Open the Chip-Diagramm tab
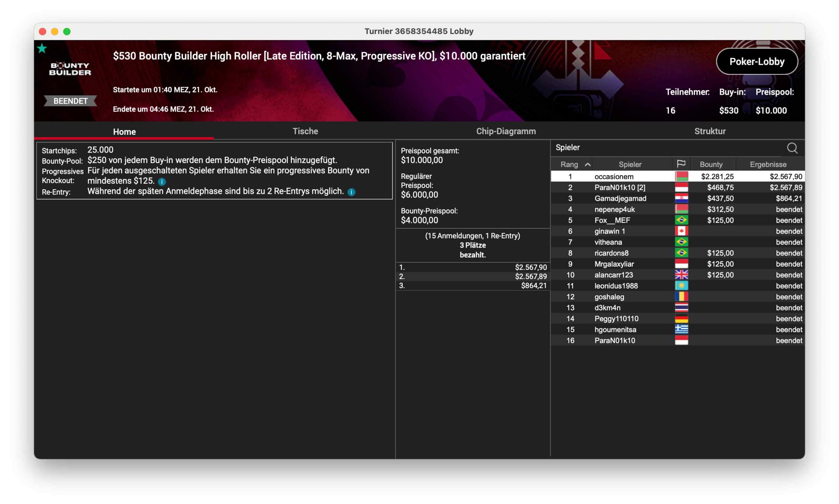 (505, 131)
